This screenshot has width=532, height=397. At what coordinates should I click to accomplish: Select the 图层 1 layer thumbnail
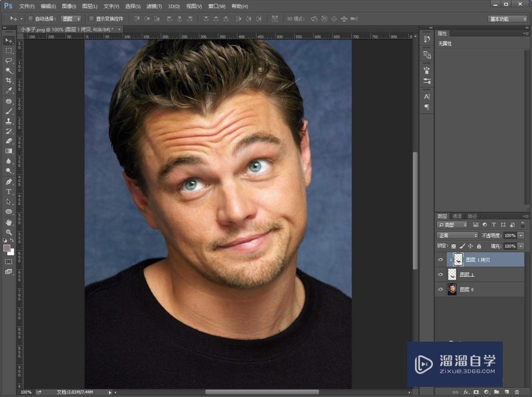pos(452,275)
